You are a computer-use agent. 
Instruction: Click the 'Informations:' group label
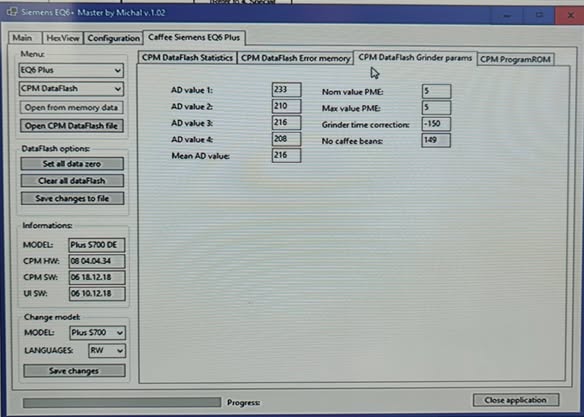(47, 226)
